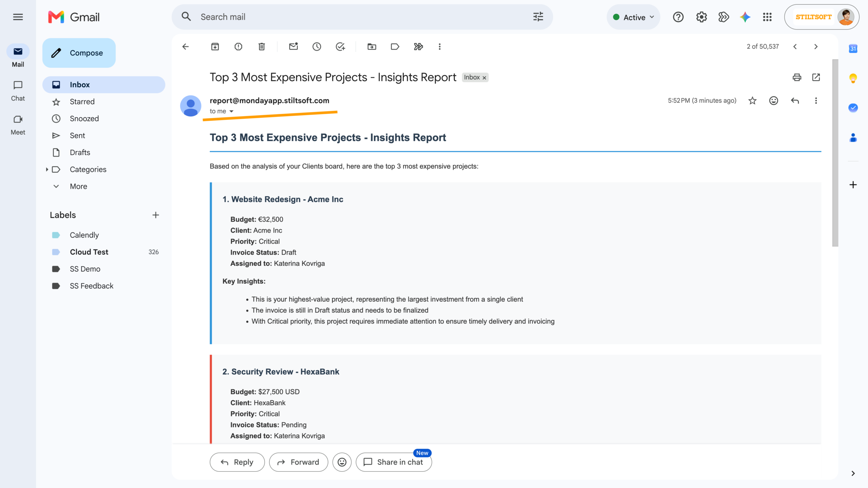Open the Inbox folder

coord(104,85)
